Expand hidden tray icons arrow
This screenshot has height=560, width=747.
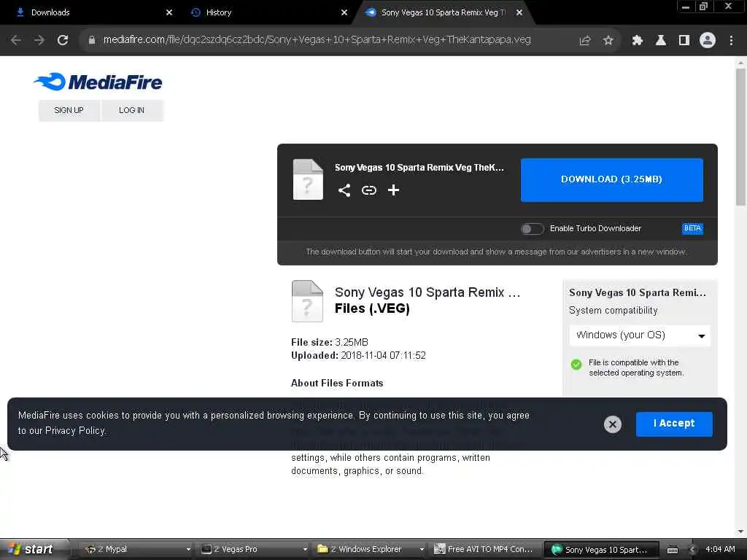coord(692,550)
